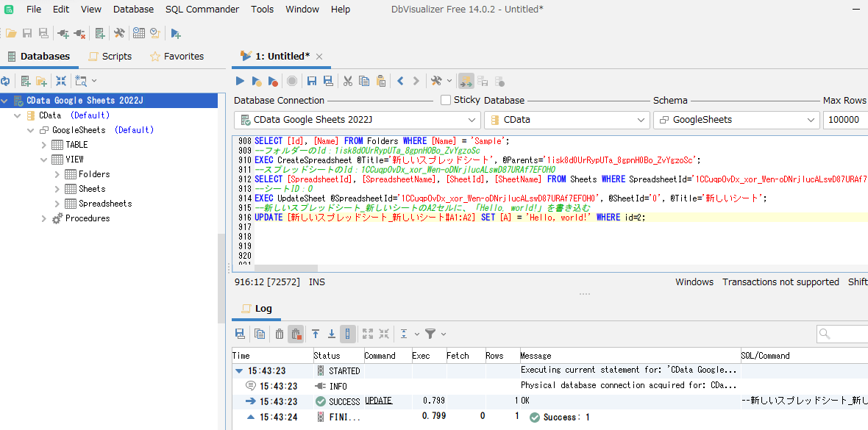Click the new SQL Commander play-plus icon
Image resolution: width=868 pixels, height=430 pixels.
176,34
